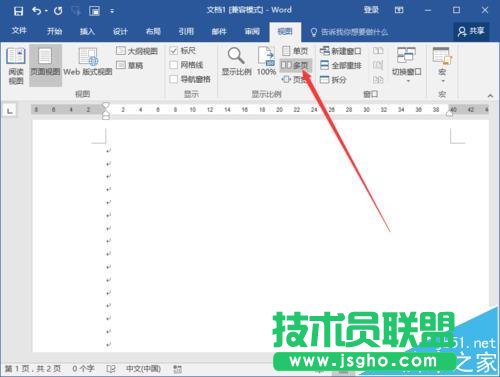This screenshot has width=500, height=377.
Task: Click the print preview quick access icon
Action: pos(94,11)
